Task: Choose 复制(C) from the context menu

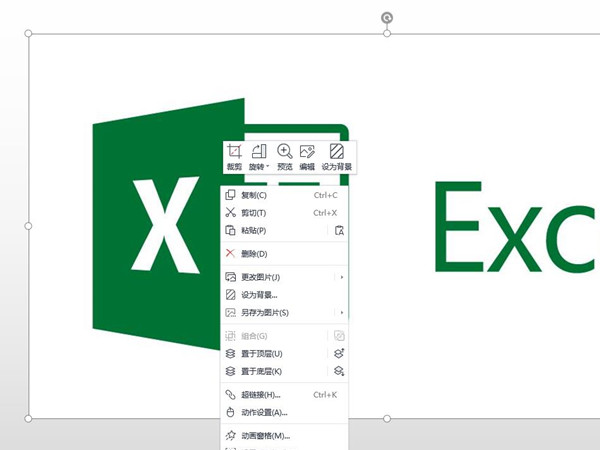Action: [284, 195]
